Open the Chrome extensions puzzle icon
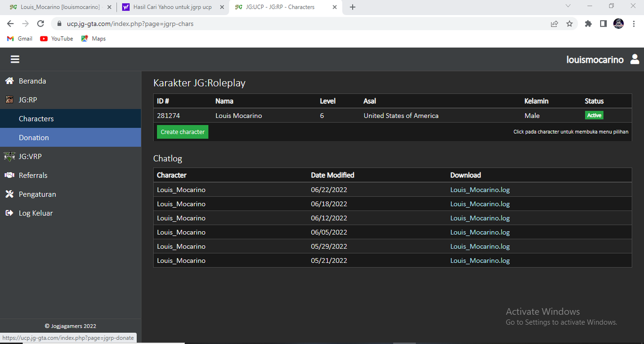Viewport: 644px width, 344px height. point(588,24)
